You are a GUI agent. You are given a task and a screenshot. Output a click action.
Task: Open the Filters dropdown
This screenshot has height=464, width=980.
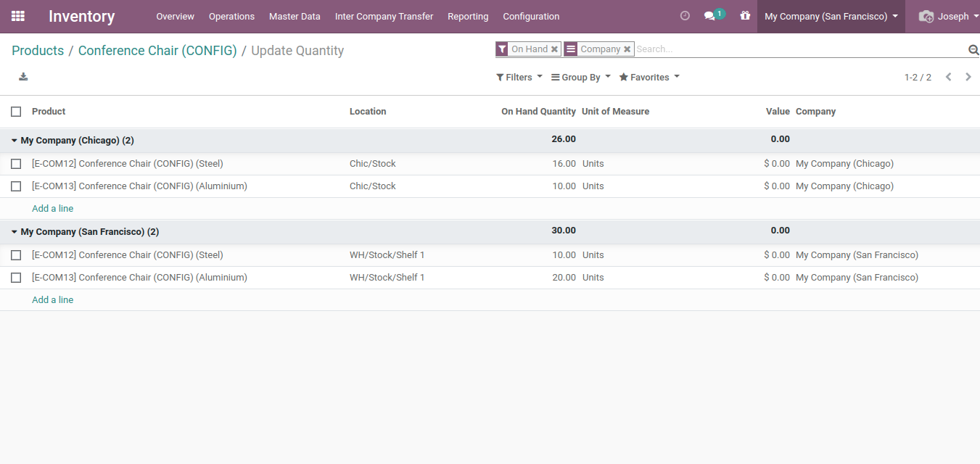point(519,78)
